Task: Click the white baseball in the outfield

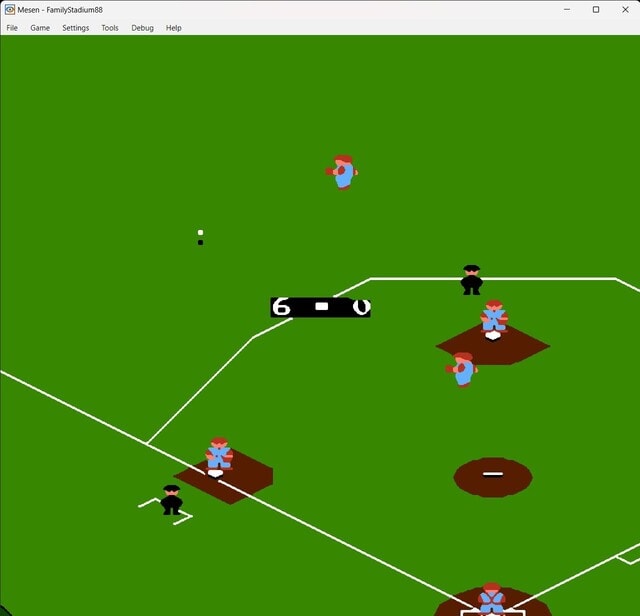Action: [x=200, y=232]
